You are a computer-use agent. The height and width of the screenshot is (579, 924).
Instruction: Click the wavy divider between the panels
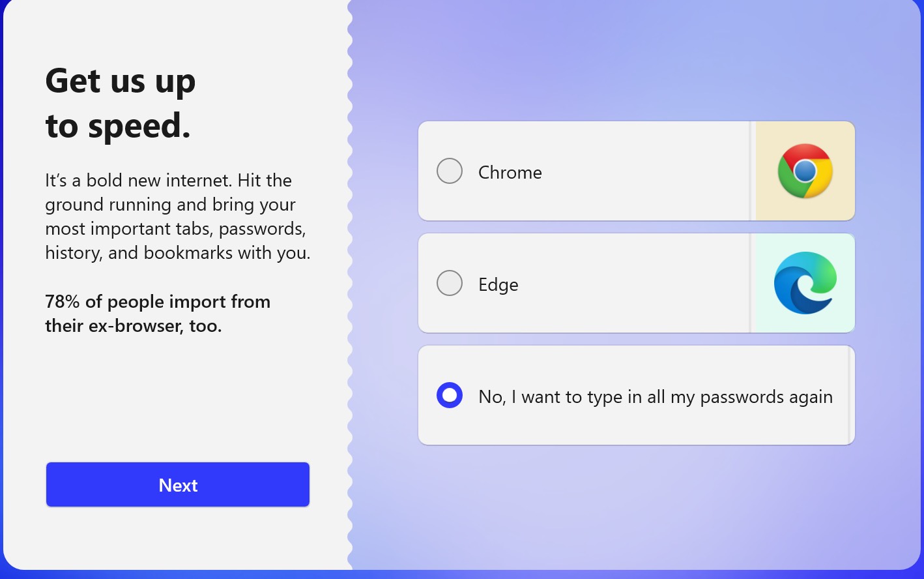(351, 287)
